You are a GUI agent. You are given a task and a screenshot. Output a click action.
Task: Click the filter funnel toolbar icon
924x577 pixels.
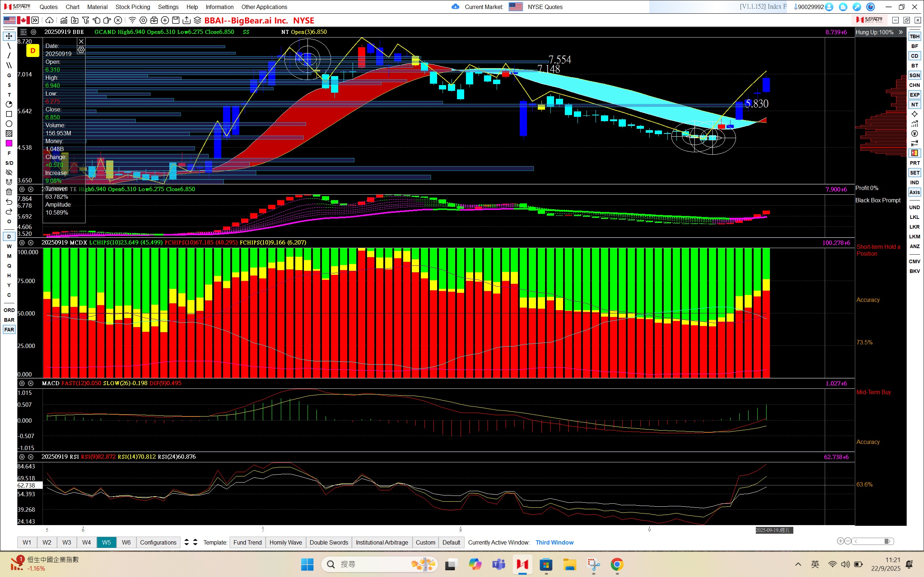pyautogui.click(x=86, y=20)
